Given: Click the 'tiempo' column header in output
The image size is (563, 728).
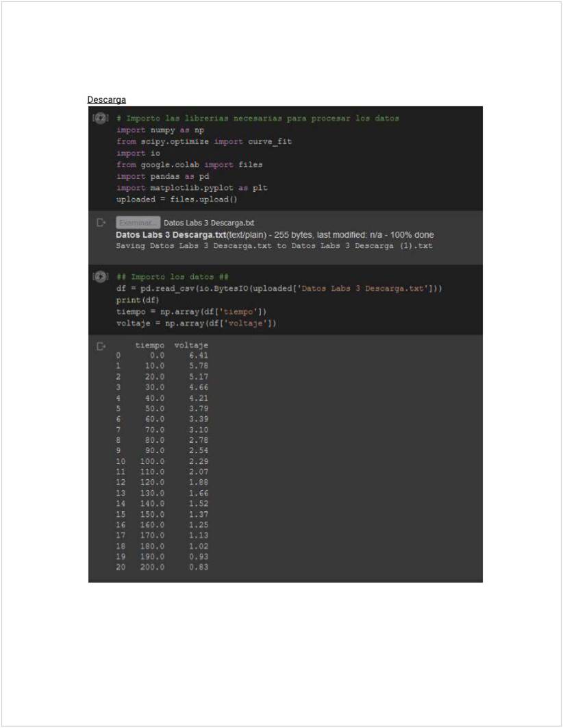Looking at the screenshot, I should click(149, 345).
